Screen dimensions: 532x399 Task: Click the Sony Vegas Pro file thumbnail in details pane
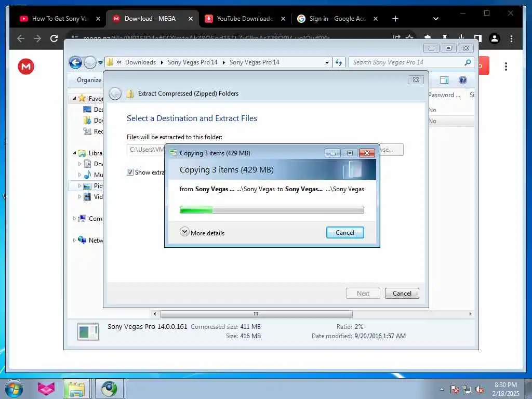click(88, 331)
